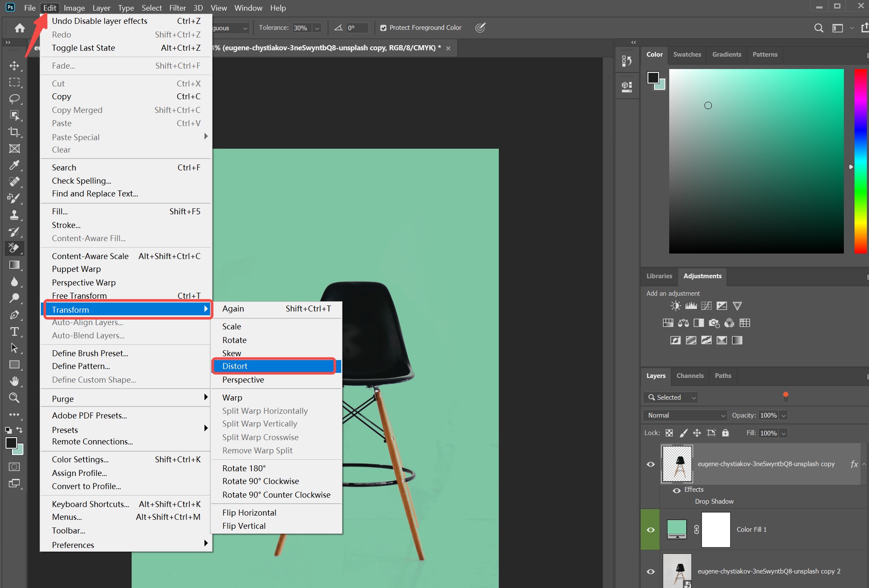Select the Move tool
The image size is (869, 588).
(x=14, y=66)
